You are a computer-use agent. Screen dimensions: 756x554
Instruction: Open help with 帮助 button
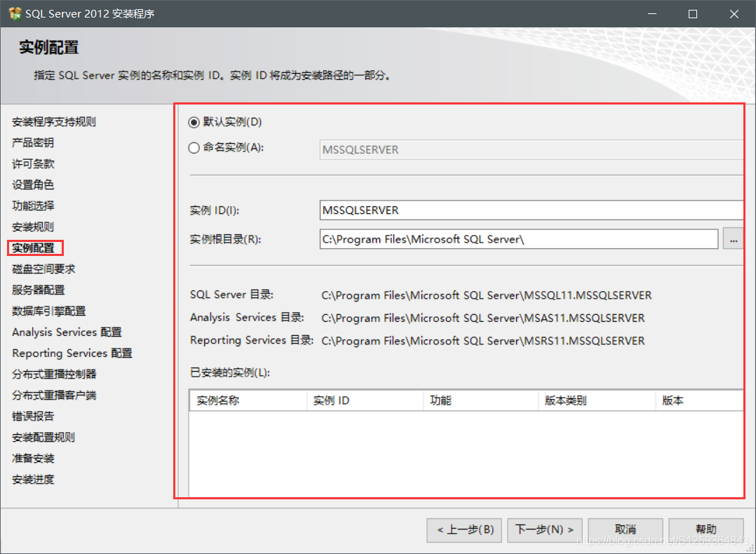706,530
